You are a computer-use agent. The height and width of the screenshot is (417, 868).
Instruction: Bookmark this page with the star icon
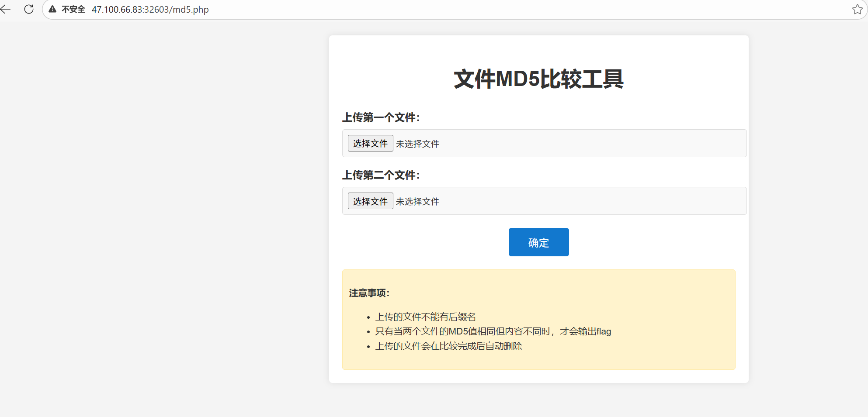857,9
